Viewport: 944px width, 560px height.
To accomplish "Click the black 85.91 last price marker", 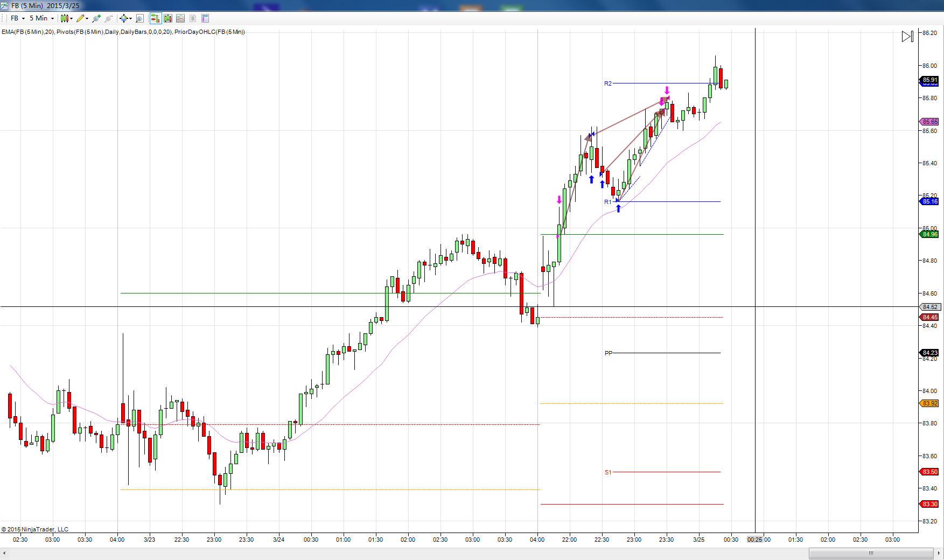I will 930,80.
